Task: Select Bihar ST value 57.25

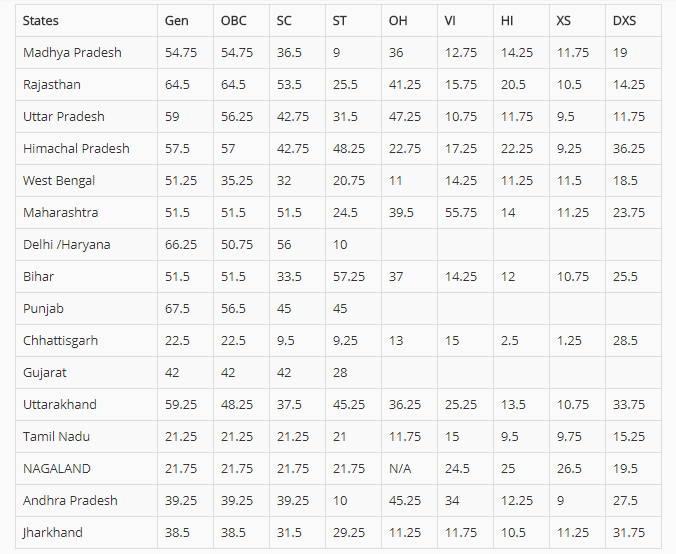Action: coord(349,276)
